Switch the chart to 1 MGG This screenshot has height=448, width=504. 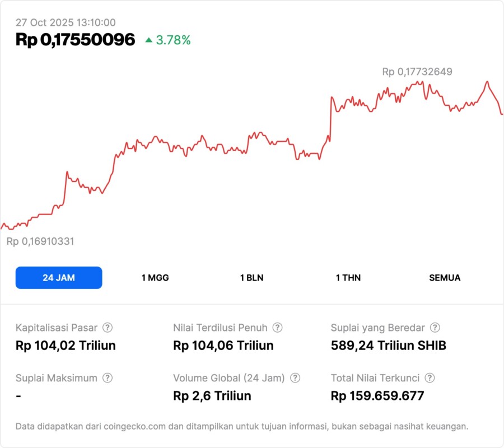(x=155, y=278)
